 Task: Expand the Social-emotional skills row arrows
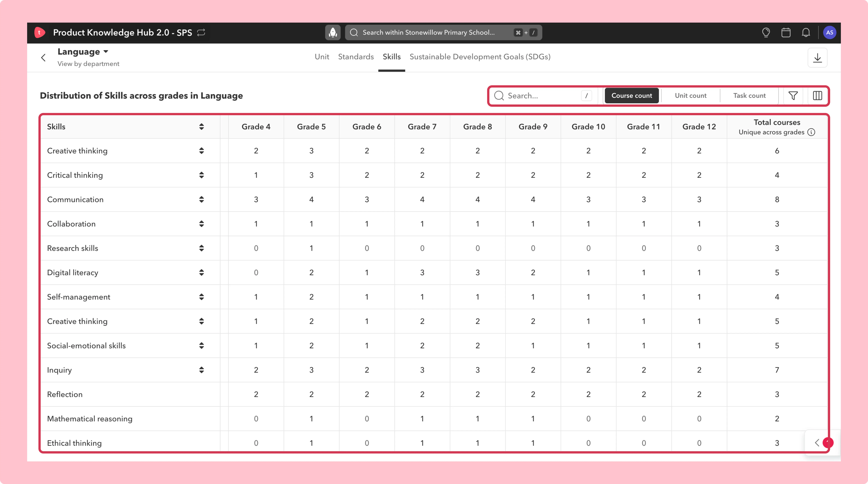201,346
